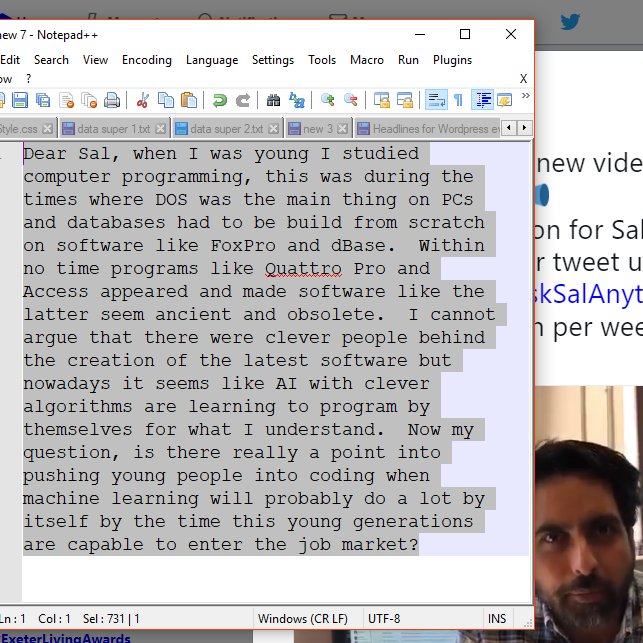Open the Edit menu
Screen dimensions: 643x643
10,60
